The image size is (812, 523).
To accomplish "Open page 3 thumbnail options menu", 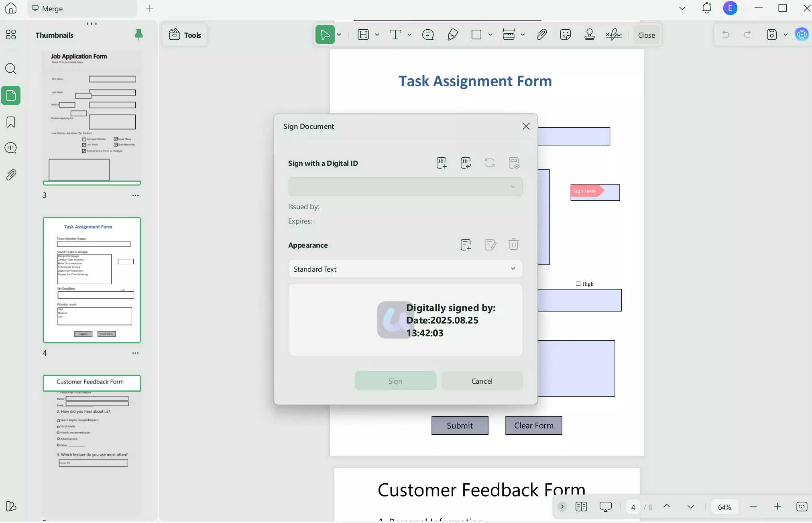I will [136, 195].
